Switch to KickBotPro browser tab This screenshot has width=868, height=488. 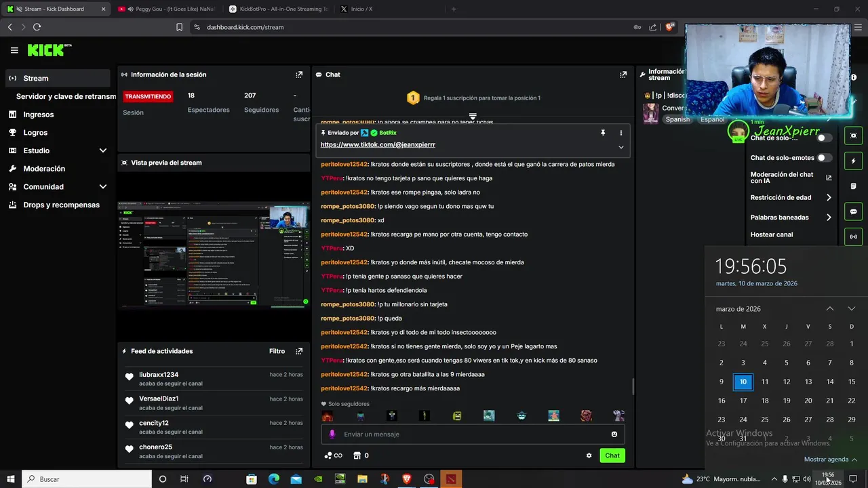coord(278,9)
